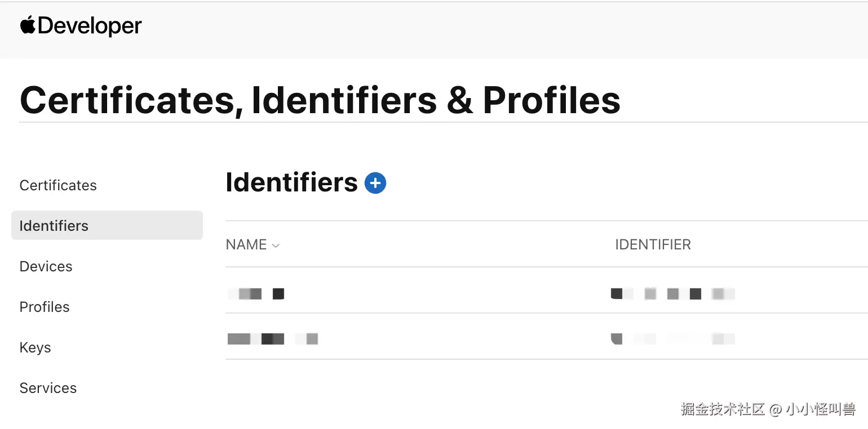Viewport: 868px width, 429px height.
Task: Click the Apple logo icon
Action: click(x=28, y=25)
